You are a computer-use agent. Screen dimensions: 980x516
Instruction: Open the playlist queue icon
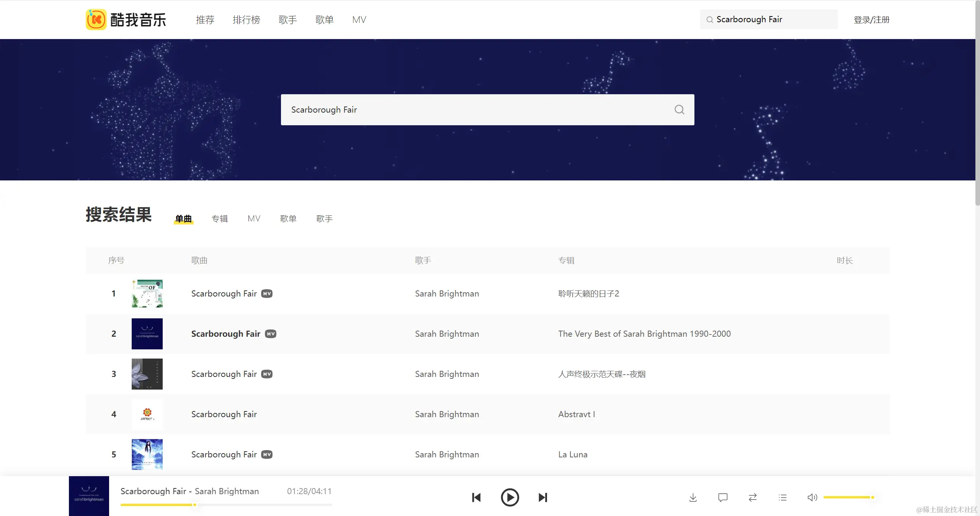782,497
